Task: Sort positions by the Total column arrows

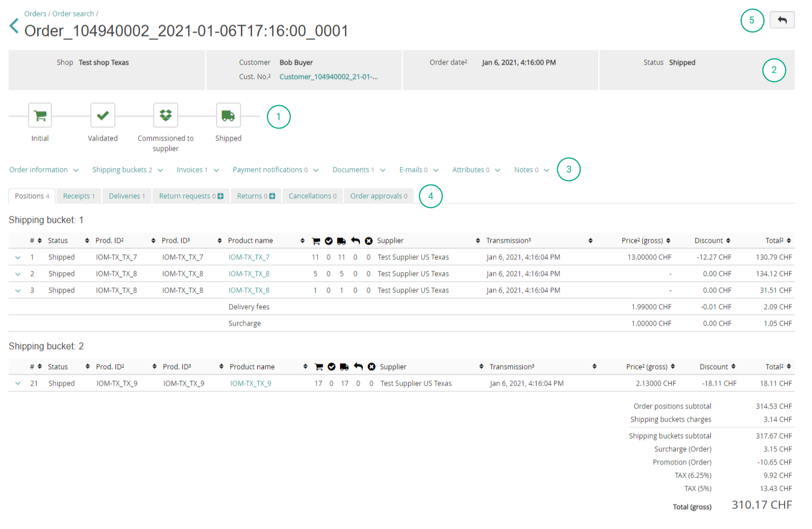Action: click(788, 241)
